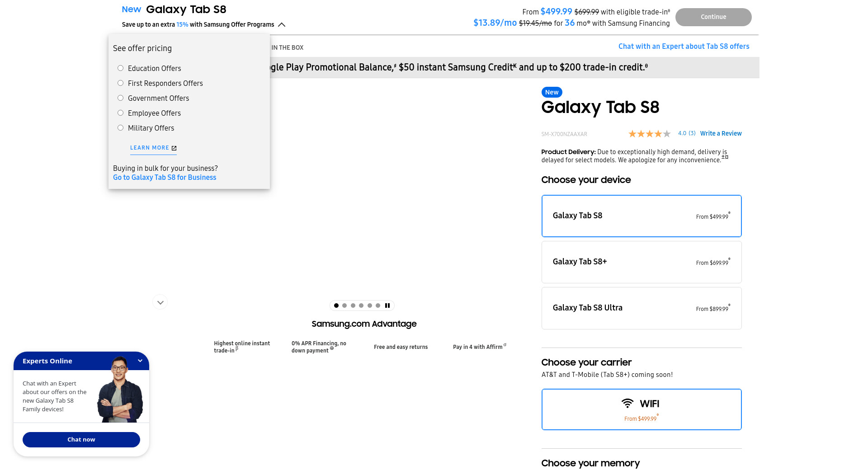Click the star rating icons
Screen dimensions: 868x470
coord(649,134)
